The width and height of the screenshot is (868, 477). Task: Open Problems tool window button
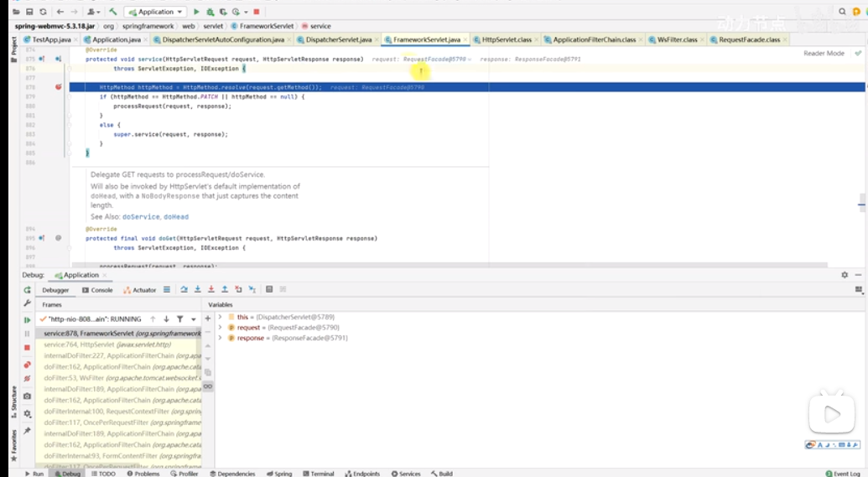coord(143,474)
